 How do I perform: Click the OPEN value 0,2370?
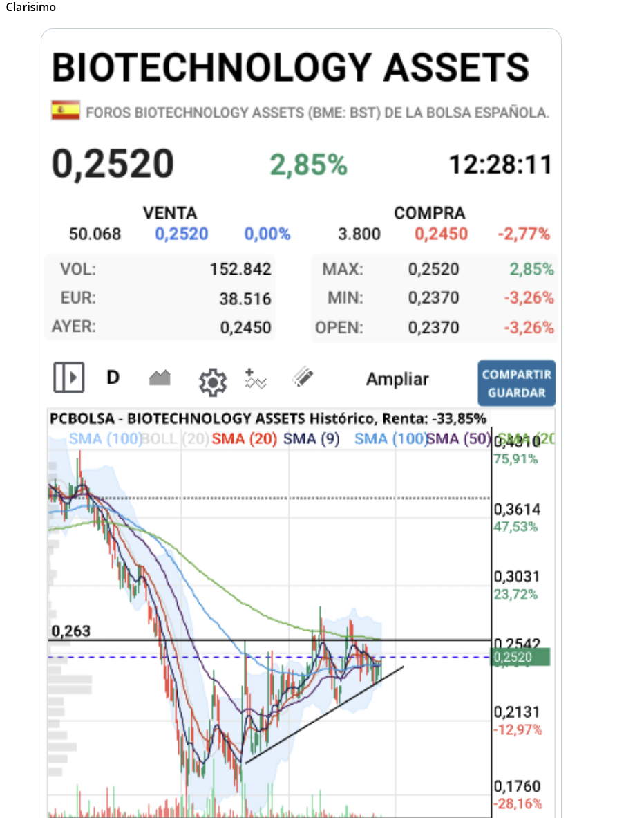(433, 328)
